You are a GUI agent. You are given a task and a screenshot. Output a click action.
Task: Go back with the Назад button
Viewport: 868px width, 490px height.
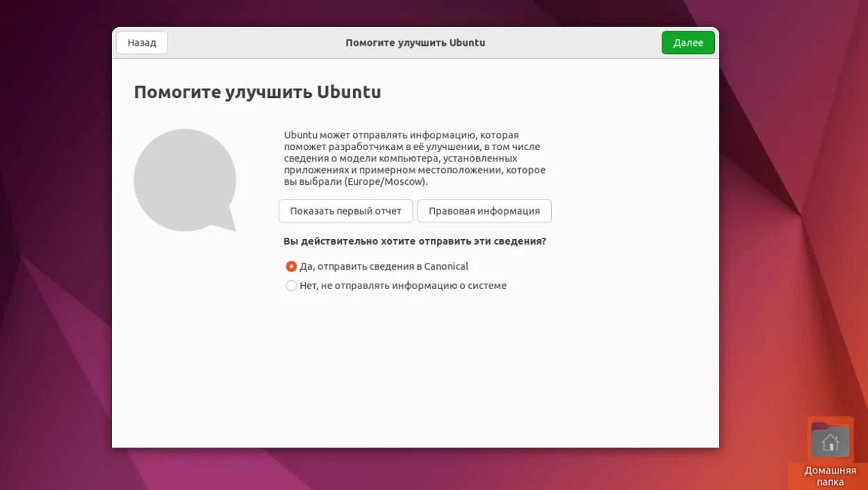pyautogui.click(x=142, y=42)
